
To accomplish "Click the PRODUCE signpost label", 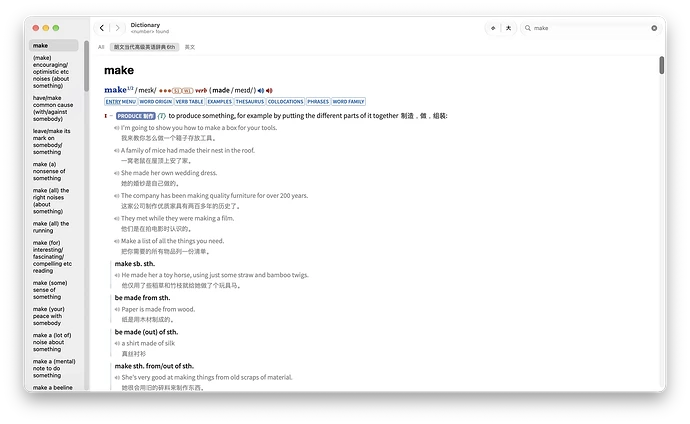I will pos(136,116).
